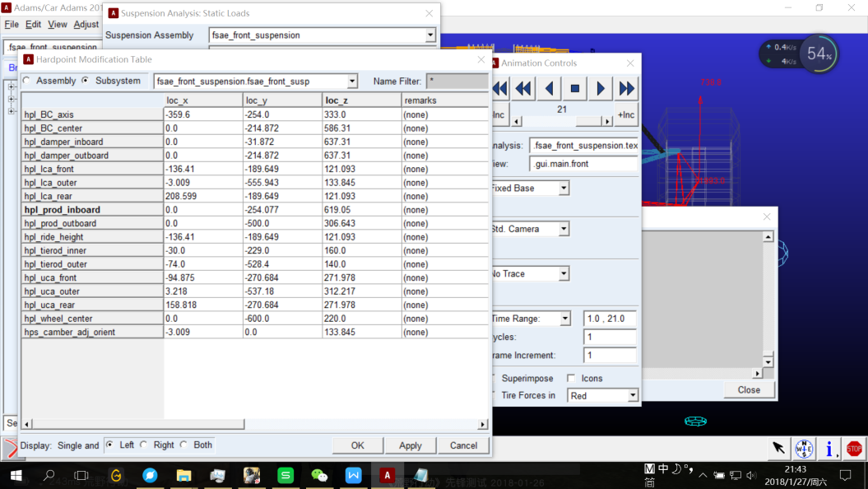Image resolution: width=868 pixels, height=489 pixels.
Task: Open taskbar search icon
Action: [49, 475]
